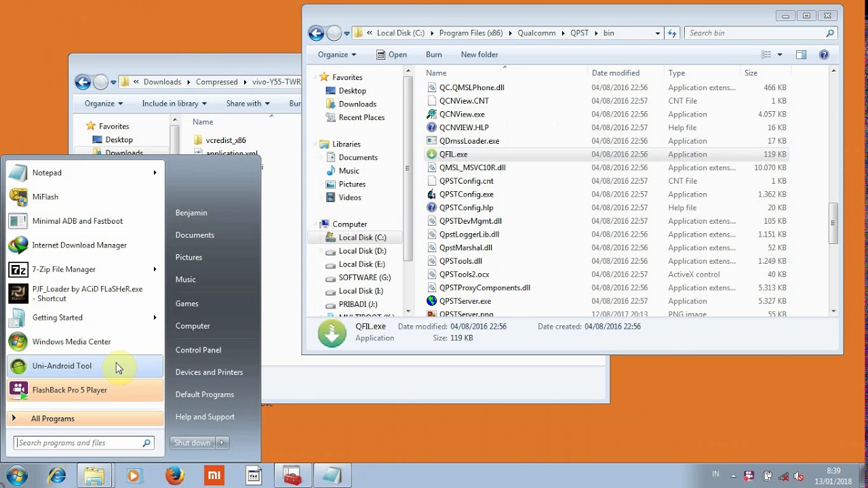Refresh the QPST bin folder
Viewport: 868px width, 488px height.
[x=672, y=33]
